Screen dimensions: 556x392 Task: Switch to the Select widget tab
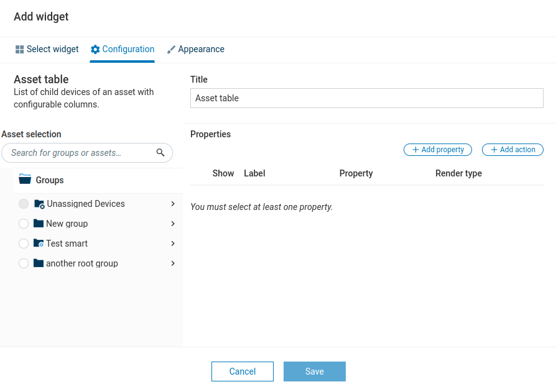coord(47,50)
